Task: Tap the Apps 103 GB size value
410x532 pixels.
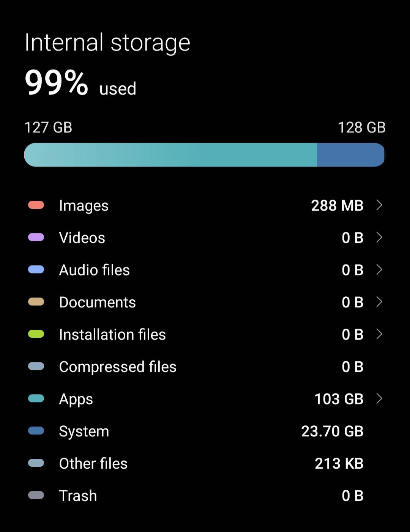Action: click(339, 399)
